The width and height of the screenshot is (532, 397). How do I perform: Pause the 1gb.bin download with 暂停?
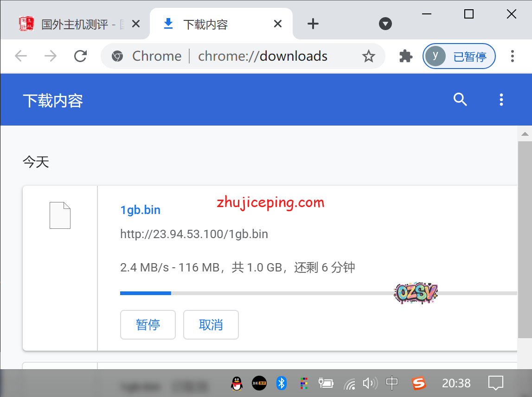(148, 325)
